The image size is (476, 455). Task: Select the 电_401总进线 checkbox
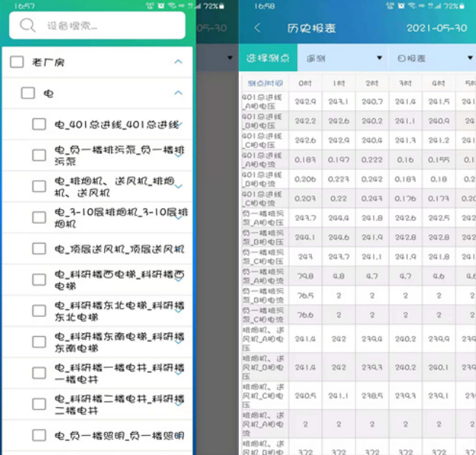point(39,125)
